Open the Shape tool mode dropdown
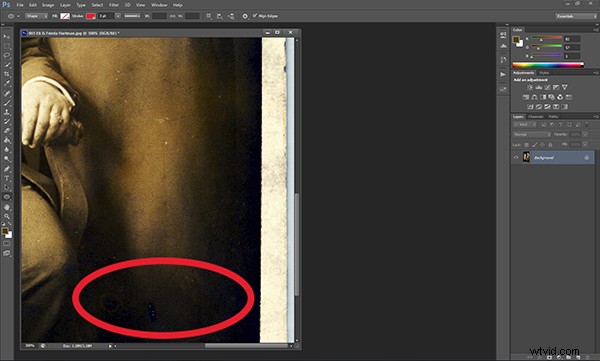600x361 pixels. [x=37, y=16]
